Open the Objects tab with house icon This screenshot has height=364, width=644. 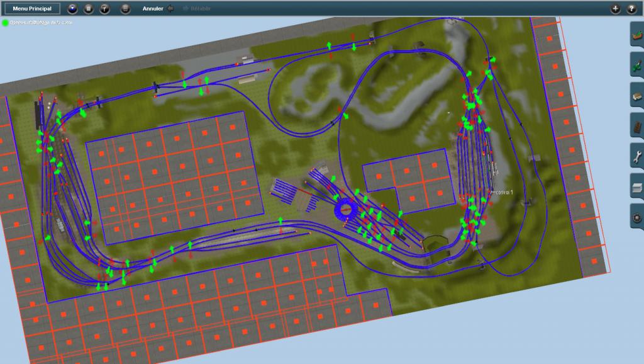pos(637,96)
